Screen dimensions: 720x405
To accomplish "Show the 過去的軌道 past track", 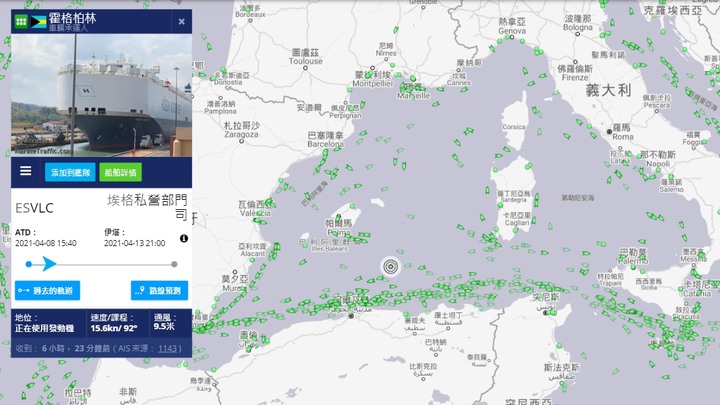I will pos(47,291).
